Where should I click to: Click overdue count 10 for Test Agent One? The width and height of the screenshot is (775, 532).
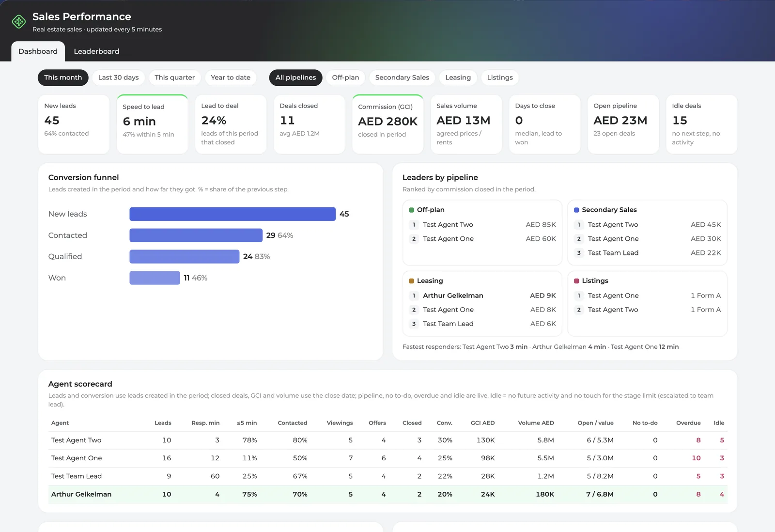(x=696, y=458)
